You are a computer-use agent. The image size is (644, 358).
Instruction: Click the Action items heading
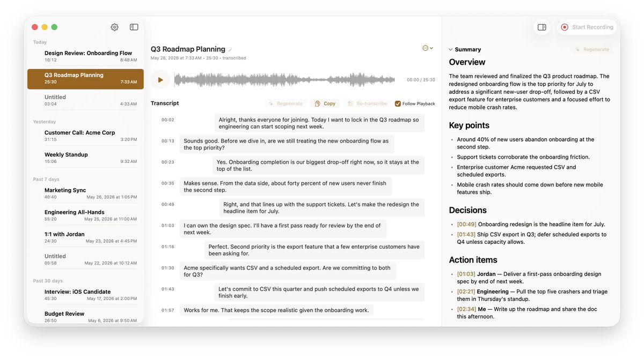(x=473, y=260)
